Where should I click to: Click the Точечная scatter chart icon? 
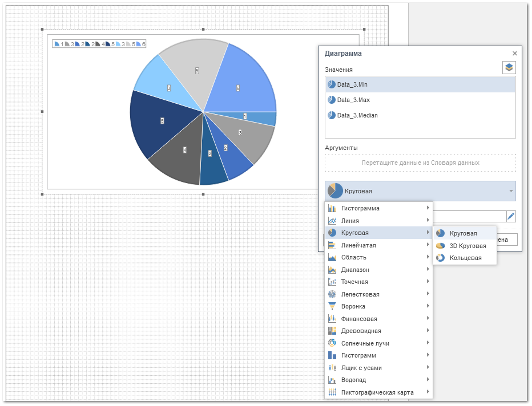point(332,282)
